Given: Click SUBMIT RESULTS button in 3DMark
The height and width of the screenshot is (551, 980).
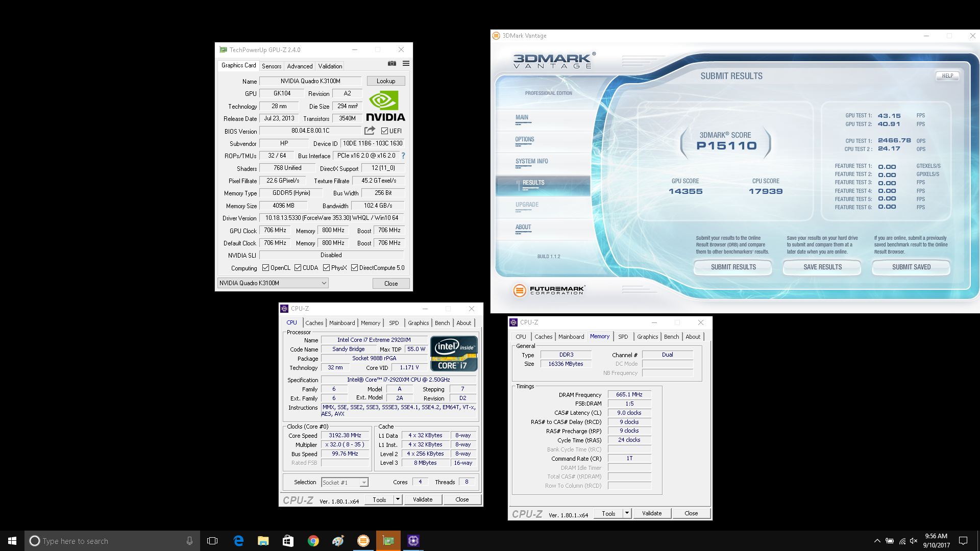Looking at the screenshot, I should click(x=733, y=267).
